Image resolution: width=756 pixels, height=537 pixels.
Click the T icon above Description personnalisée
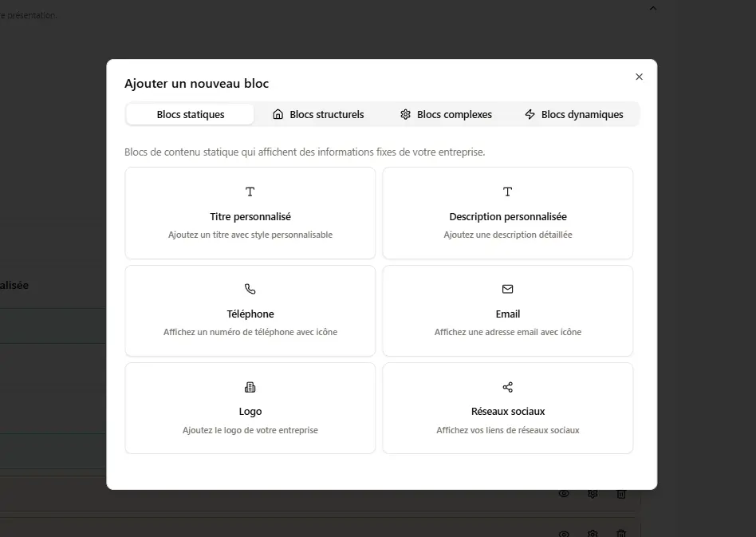point(507,192)
